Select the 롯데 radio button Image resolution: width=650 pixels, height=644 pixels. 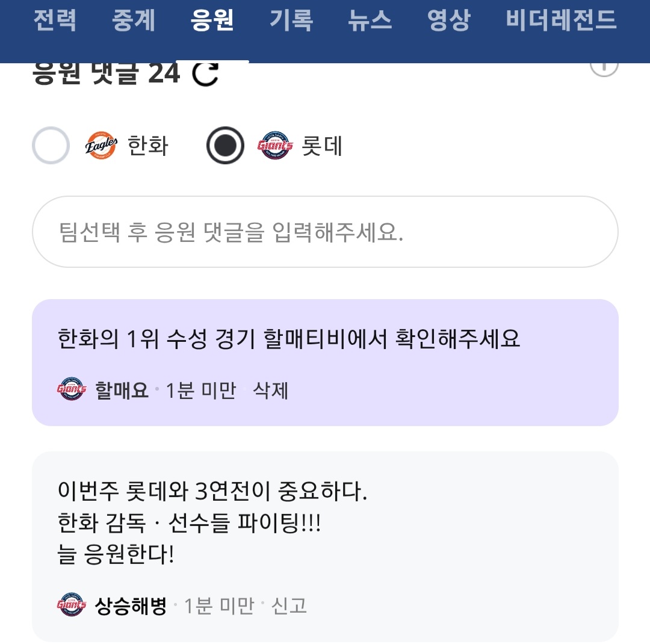coord(225,146)
